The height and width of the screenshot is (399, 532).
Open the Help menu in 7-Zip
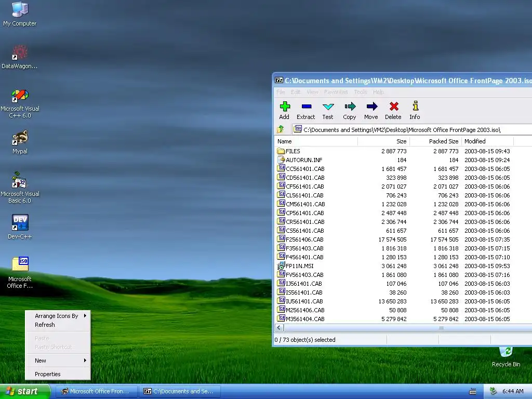[x=378, y=92]
